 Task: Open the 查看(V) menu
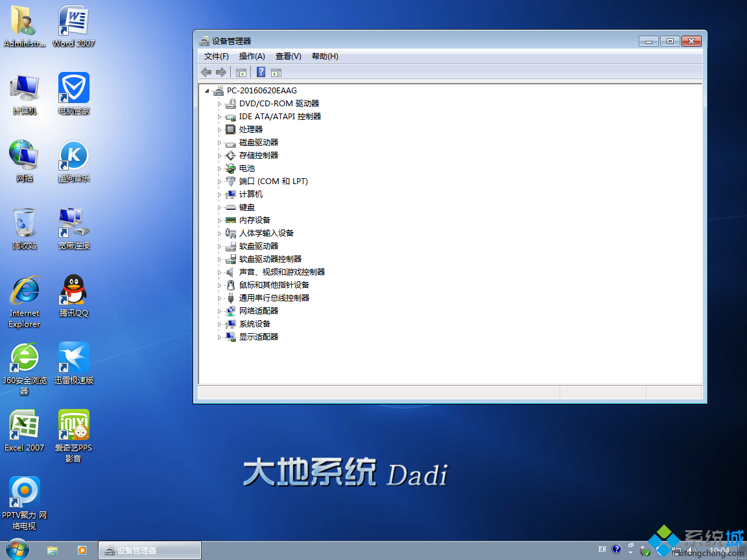click(288, 56)
